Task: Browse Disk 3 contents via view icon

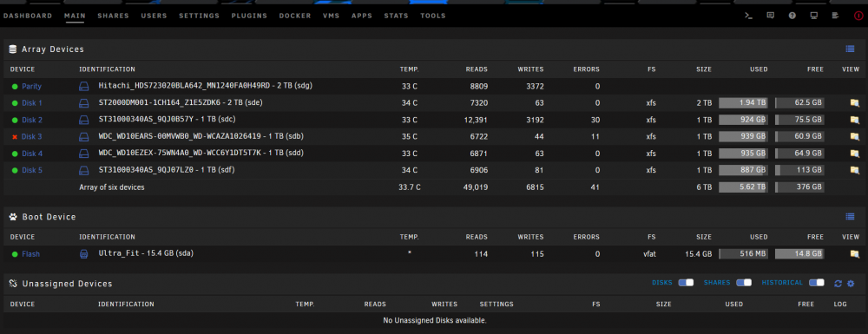Action: [x=855, y=136]
